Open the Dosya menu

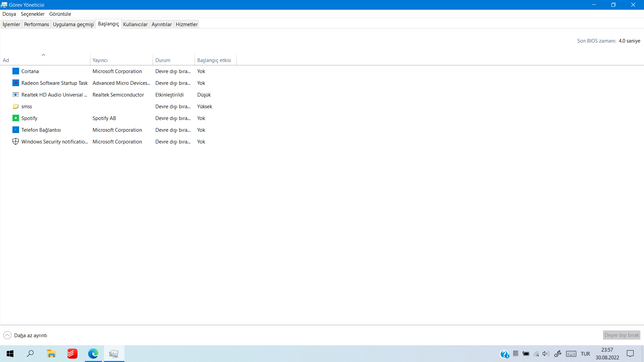pos(9,14)
